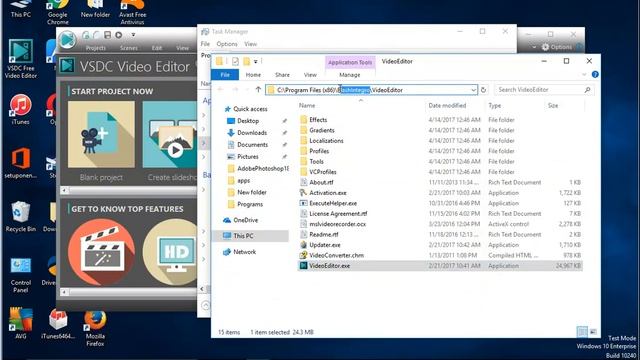Launch Google Chrome from desktop
Screen dimensions: 640x360
tap(58, 11)
